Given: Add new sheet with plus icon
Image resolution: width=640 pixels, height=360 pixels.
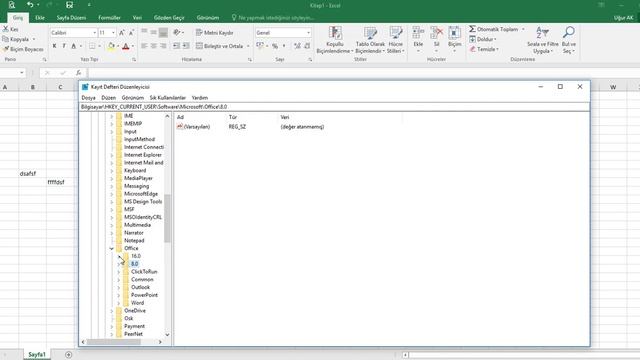Looking at the screenshot, I should pos(69,355).
